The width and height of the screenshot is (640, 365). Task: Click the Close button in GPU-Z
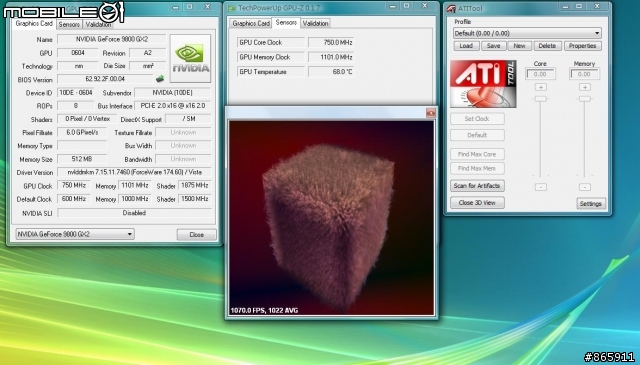[196, 234]
